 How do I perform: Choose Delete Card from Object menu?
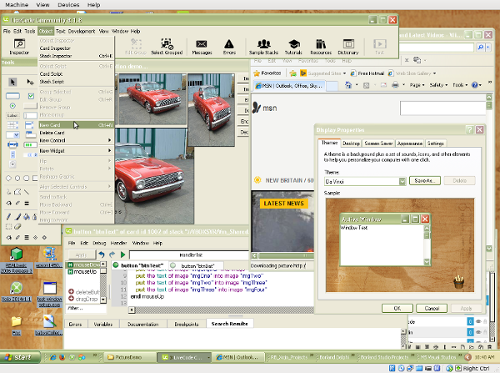76,133
